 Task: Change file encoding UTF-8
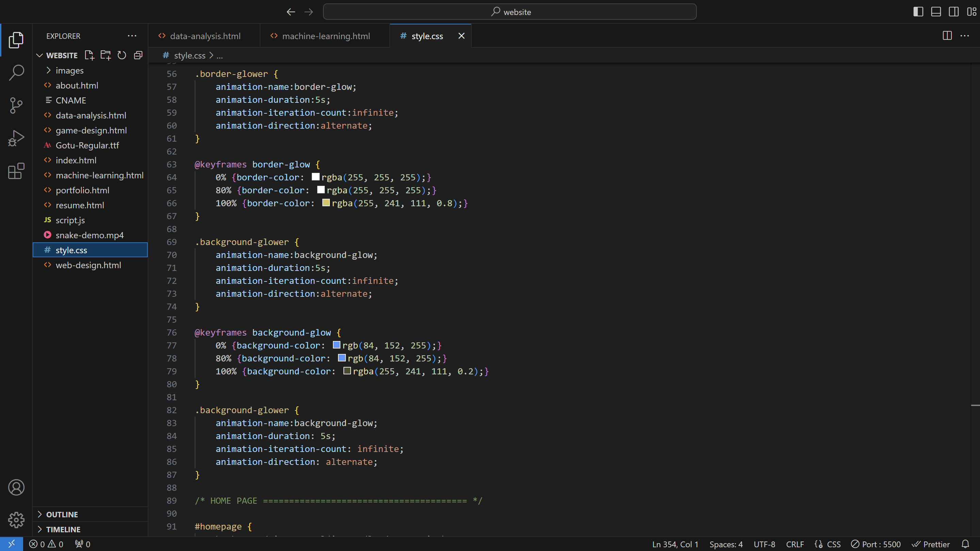[x=764, y=544]
